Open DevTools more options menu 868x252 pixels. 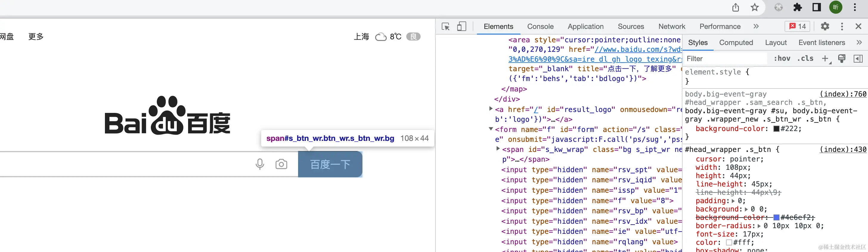tap(842, 26)
